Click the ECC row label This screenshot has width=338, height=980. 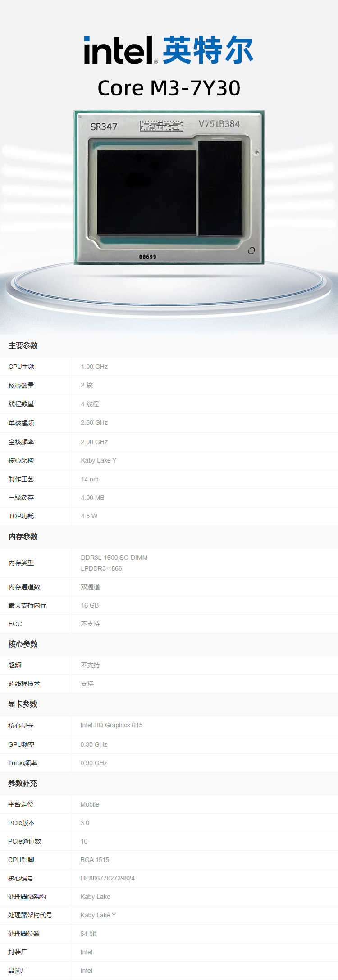(15, 624)
